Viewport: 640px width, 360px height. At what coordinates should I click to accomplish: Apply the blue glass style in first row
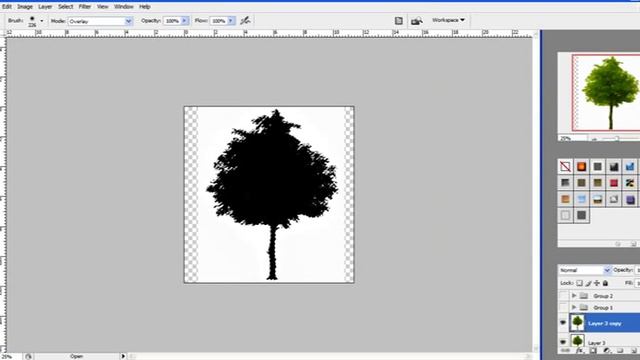(x=630, y=167)
